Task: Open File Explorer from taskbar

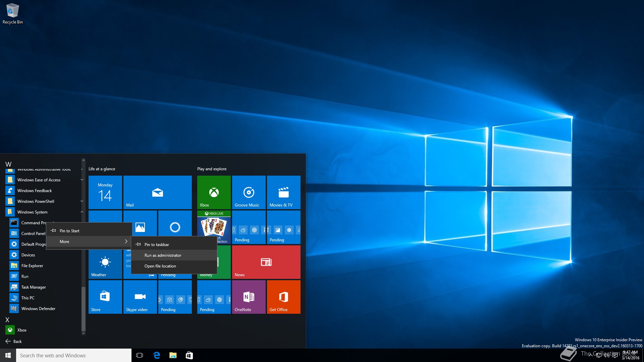Action: pyautogui.click(x=173, y=355)
